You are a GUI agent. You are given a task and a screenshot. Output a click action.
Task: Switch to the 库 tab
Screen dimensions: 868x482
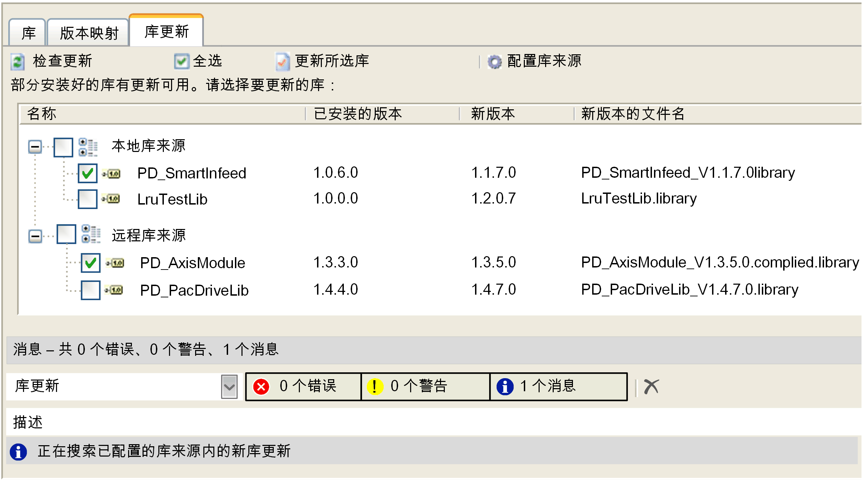(28, 33)
